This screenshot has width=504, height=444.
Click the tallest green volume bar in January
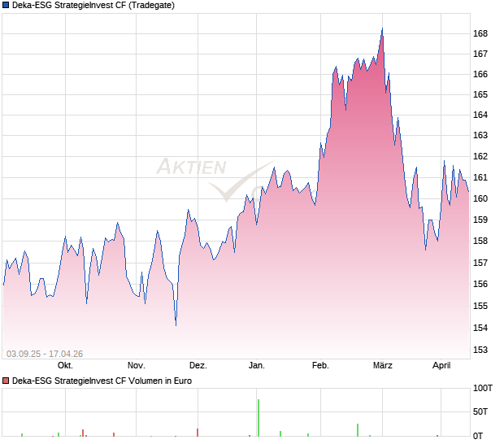tap(259, 418)
